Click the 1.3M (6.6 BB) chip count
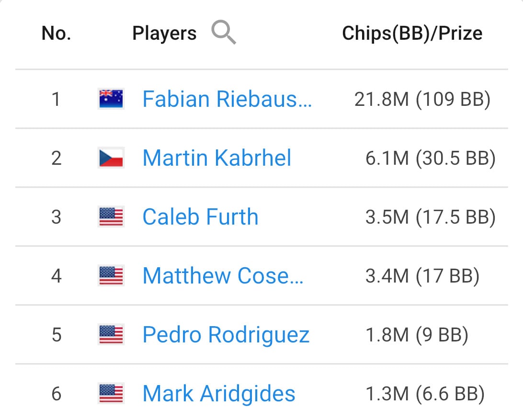 425,394
